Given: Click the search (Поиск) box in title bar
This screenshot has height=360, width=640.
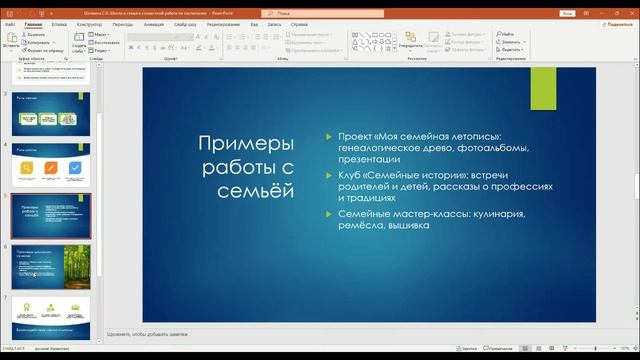Looking at the screenshot, I should 322,13.
